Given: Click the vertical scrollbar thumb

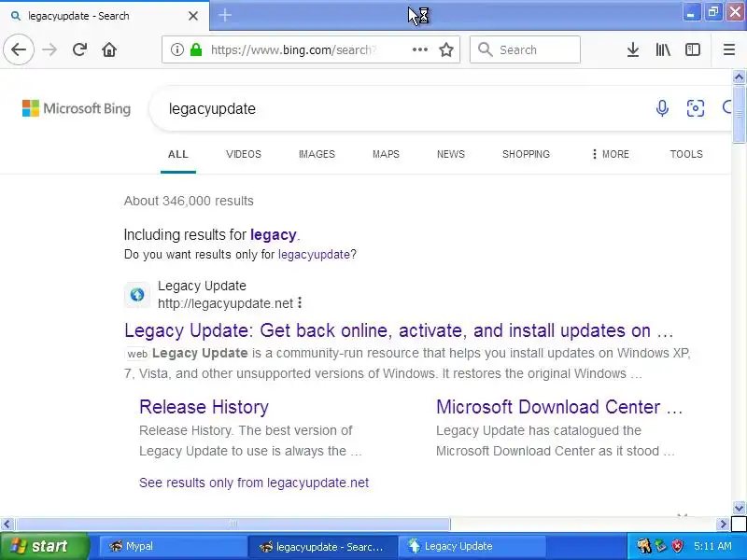Looking at the screenshot, I should pyautogui.click(x=739, y=113).
